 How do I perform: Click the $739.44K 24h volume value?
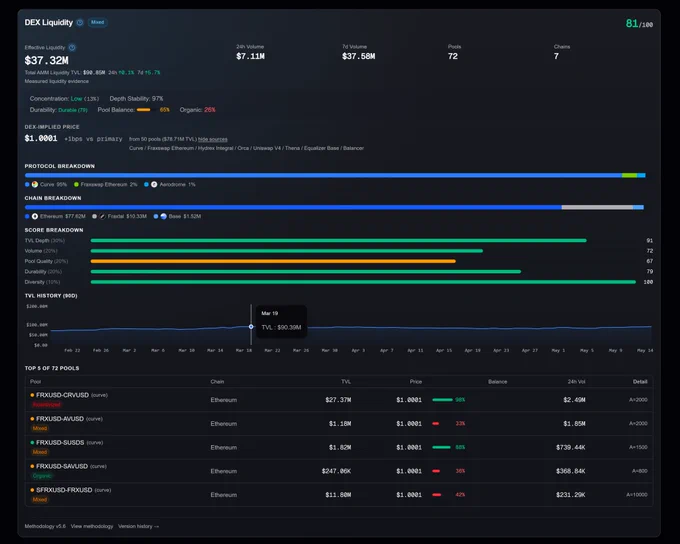click(571, 447)
